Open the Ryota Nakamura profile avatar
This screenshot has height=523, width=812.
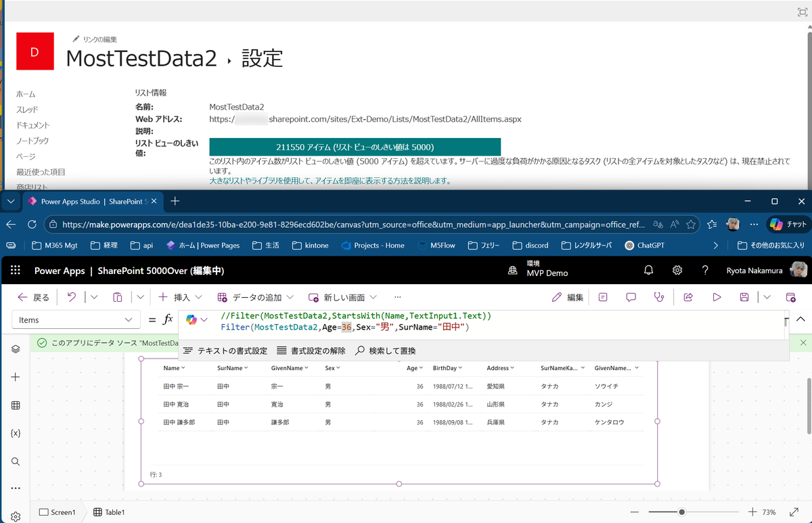[x=798, y=271]
